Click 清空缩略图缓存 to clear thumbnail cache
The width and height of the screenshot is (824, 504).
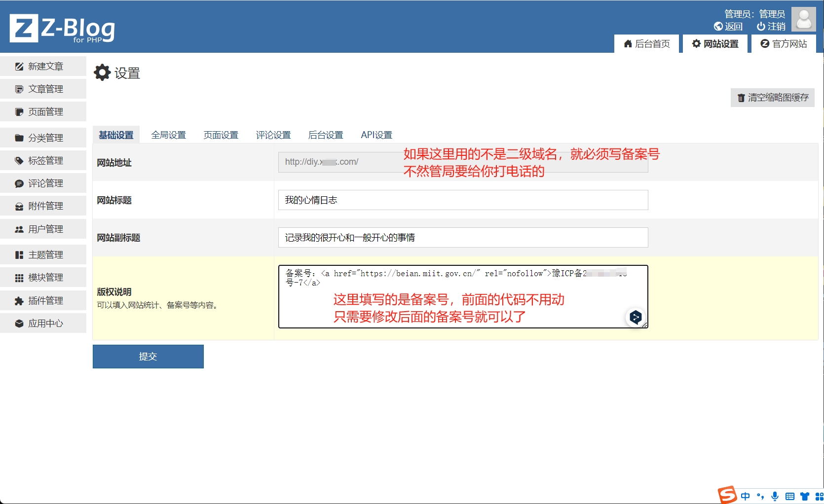point(772,97)
